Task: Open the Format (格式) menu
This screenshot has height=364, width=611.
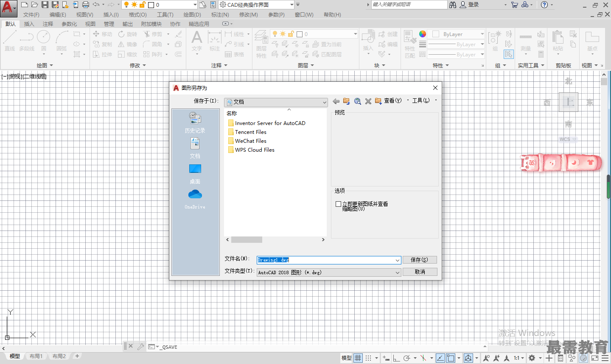Action: pyautogui.click(x=138, y=15)
